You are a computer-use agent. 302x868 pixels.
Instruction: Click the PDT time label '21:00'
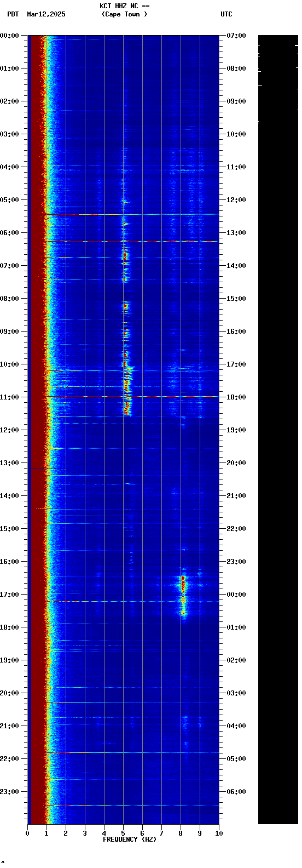(x=9, y=726)
